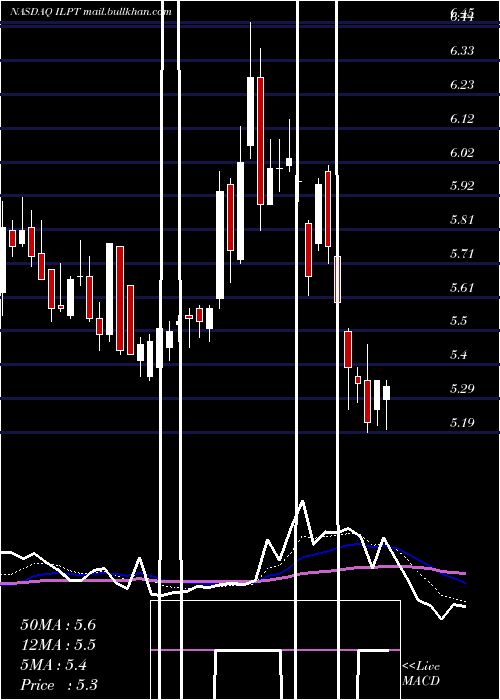
Task: Click the <<Live MACD label
Action: click(421, 674)
